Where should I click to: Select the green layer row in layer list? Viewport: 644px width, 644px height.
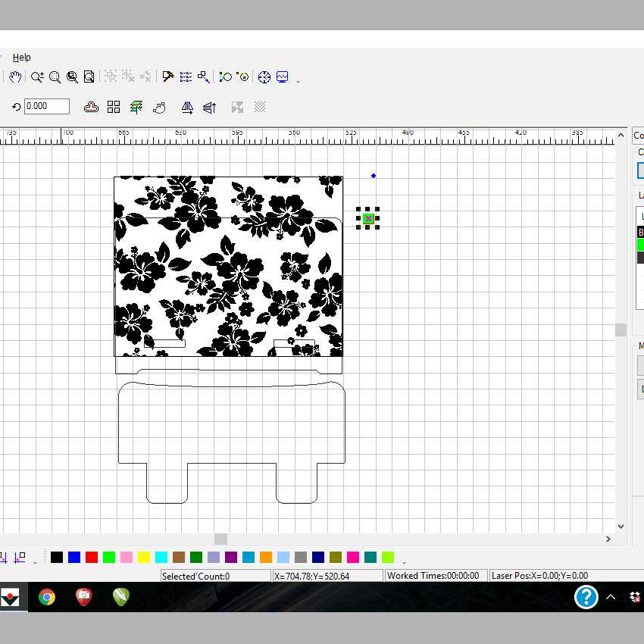pyautogui.click(x=640, y=245)
